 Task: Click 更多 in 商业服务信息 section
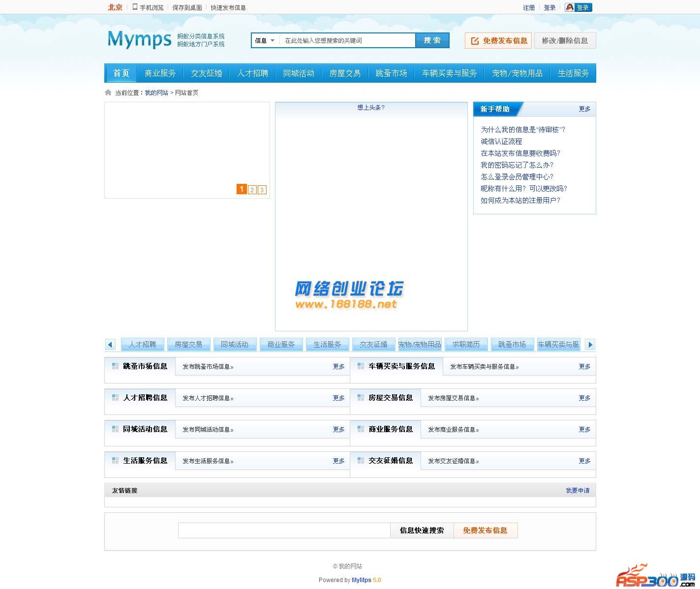point(584,429)
